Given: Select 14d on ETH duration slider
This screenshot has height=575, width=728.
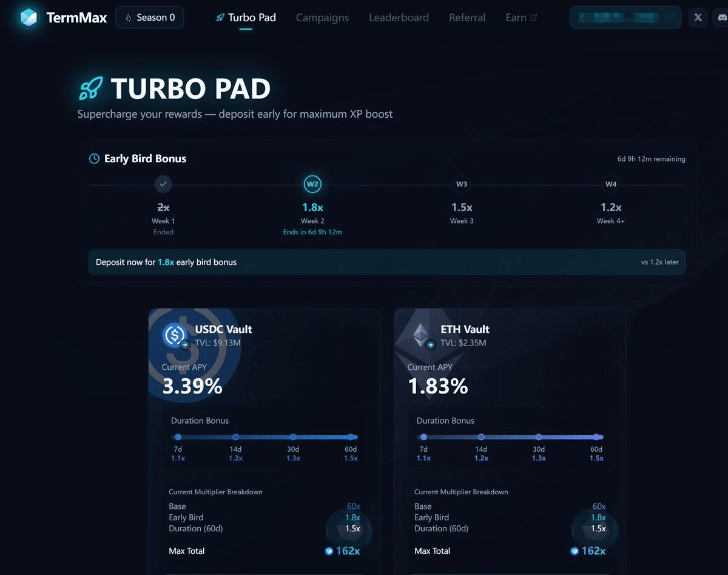Looking at the screenshot, I should pyautogui.click(x=481, y=437).
